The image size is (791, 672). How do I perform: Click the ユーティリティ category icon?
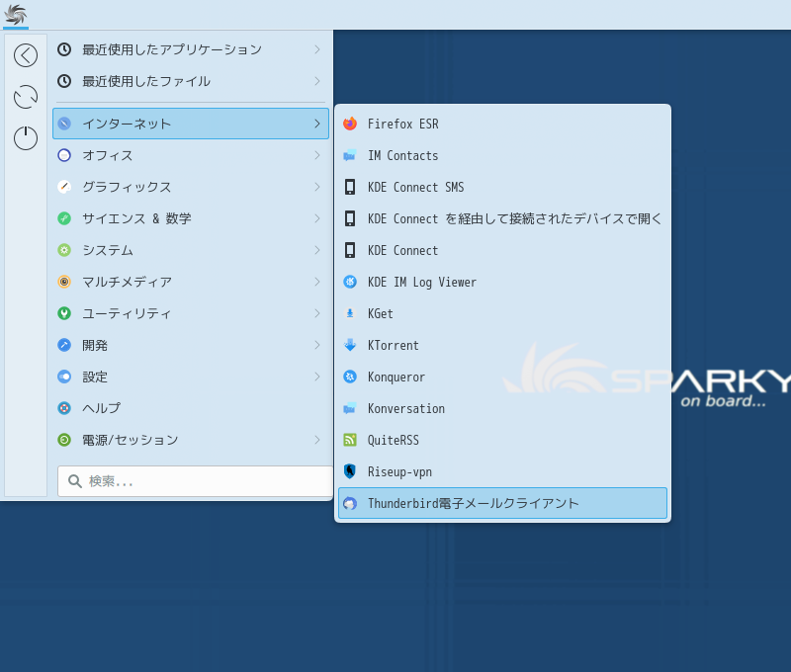point(64,313)
